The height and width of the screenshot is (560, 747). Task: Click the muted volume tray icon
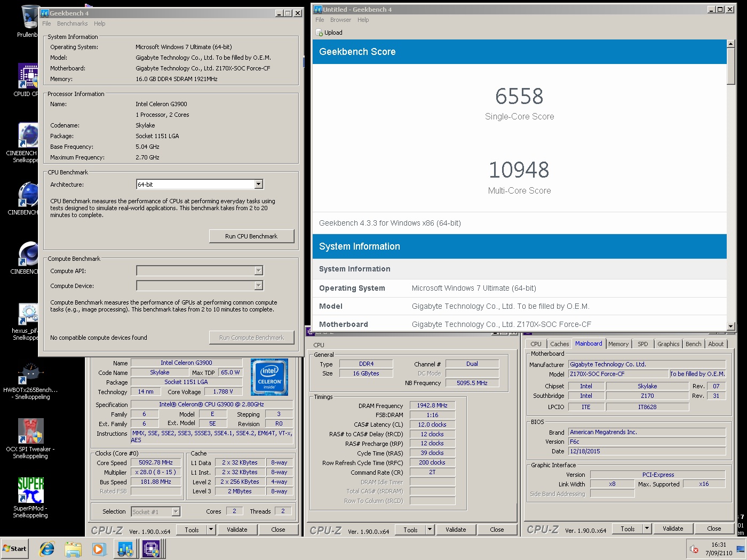[x=694, y=549]
